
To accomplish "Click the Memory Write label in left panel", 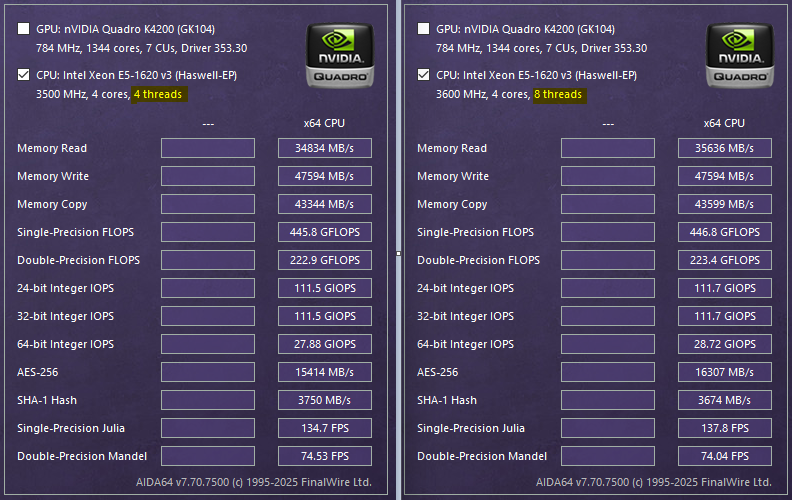I will tap(53, 176).
